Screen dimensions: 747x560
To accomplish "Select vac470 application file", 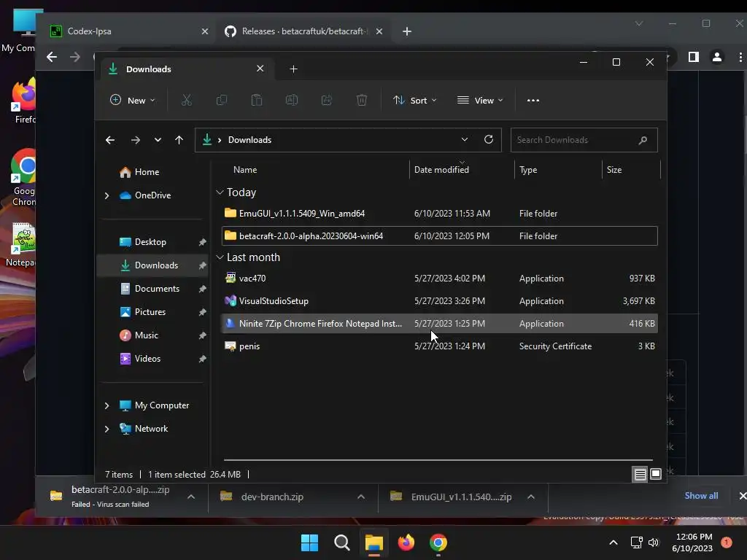I will point(440,279).
